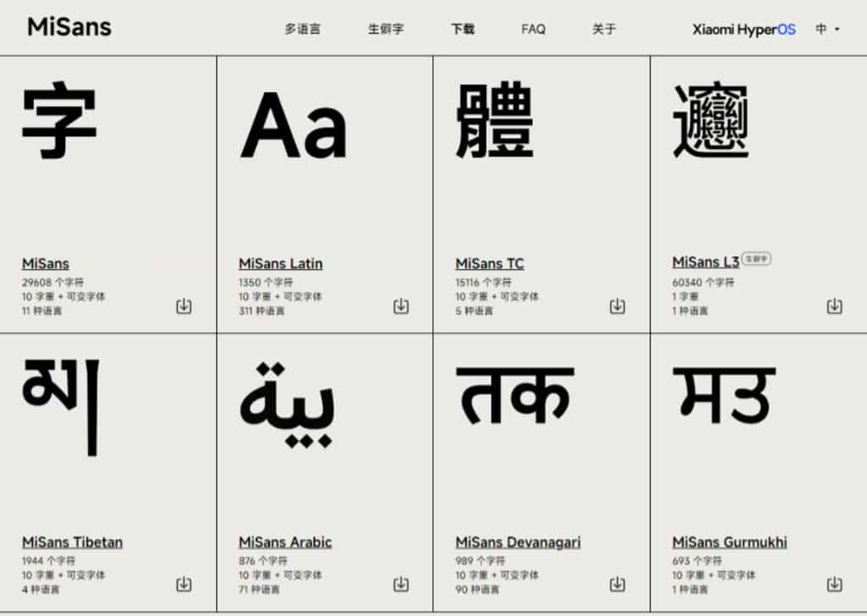Click the text '60340 个字符'

tap(704, 283)
